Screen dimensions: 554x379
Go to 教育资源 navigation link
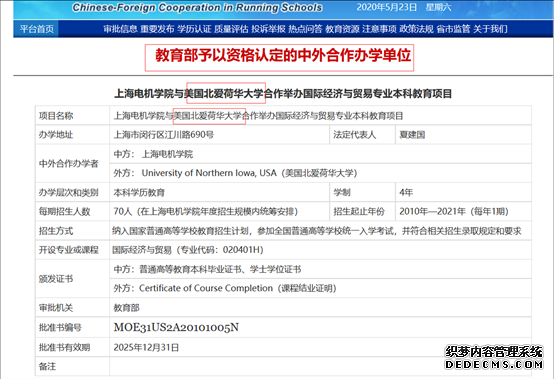pos(342,29)
